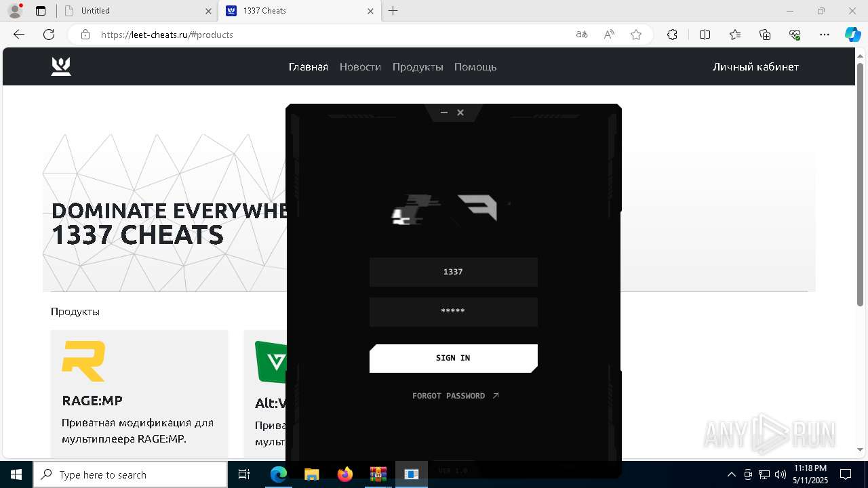The width and height of the screenshot is (868, 488).
Task: Open Edge Settings and more menu
Action: coord(825,35)
